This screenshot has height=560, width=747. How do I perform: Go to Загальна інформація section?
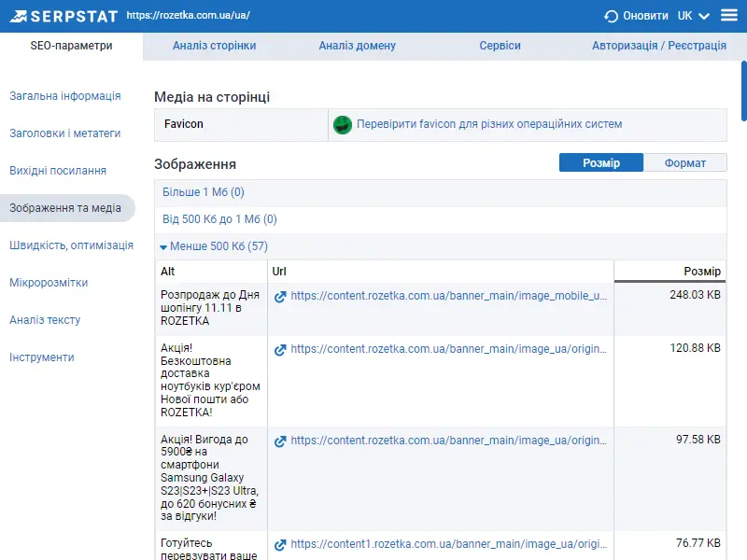click(65, 96)
